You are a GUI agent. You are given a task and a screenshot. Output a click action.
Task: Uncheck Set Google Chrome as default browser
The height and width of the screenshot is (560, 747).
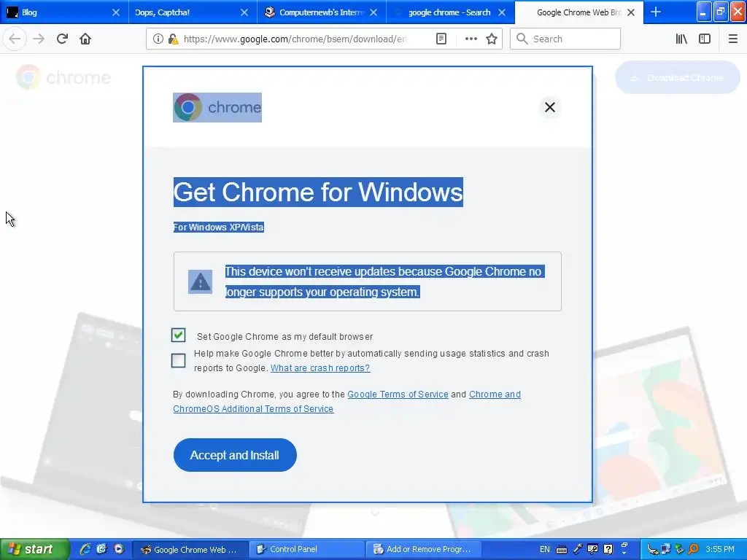click(x=178, y=335)
